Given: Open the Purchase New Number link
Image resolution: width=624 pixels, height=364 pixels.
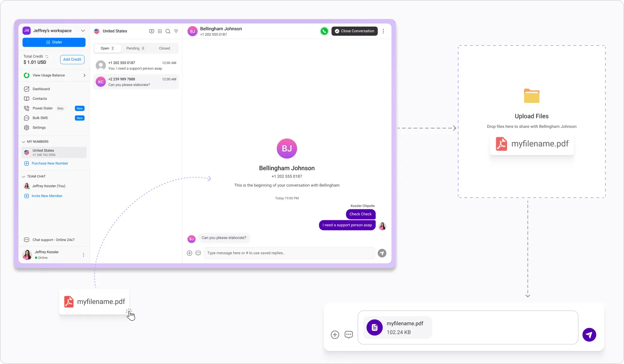Looking at the screenshot, I should click(x=50, y=163).
